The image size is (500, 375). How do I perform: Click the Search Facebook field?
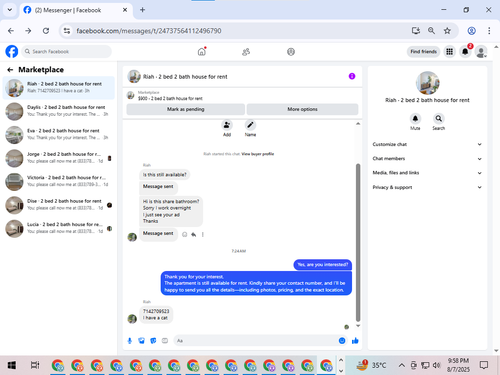point(67,52)
